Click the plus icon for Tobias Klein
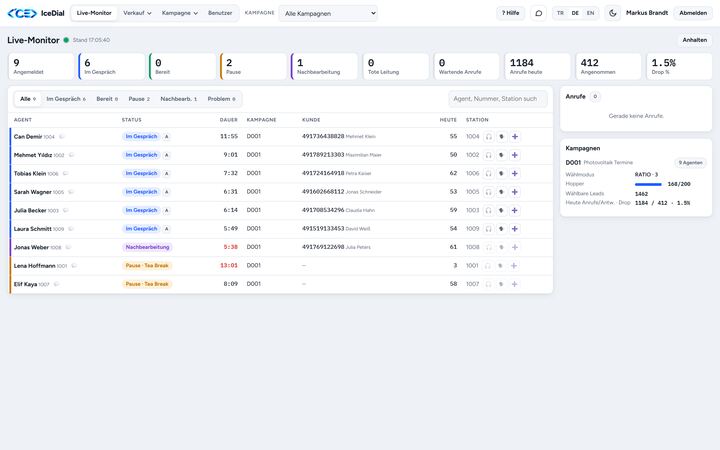The width and height of the screenshot is (720, 450). tap(515, 174)
